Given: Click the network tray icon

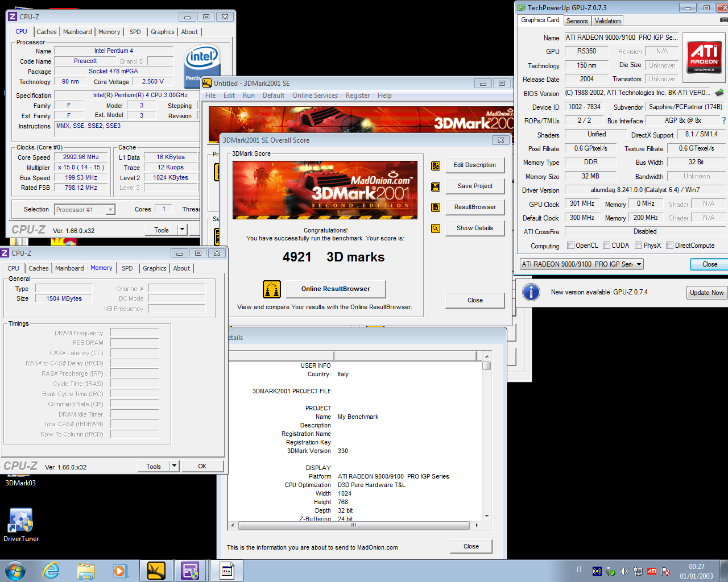Looking at the screenshot, I should pyautogui.click(x=638, y=571).
